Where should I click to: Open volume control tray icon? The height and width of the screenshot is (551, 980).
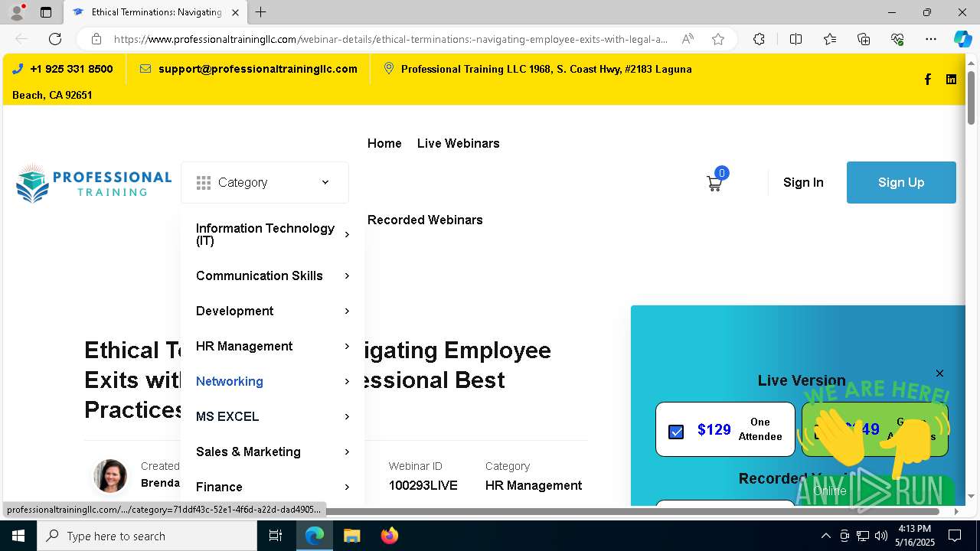coord(880,536)
